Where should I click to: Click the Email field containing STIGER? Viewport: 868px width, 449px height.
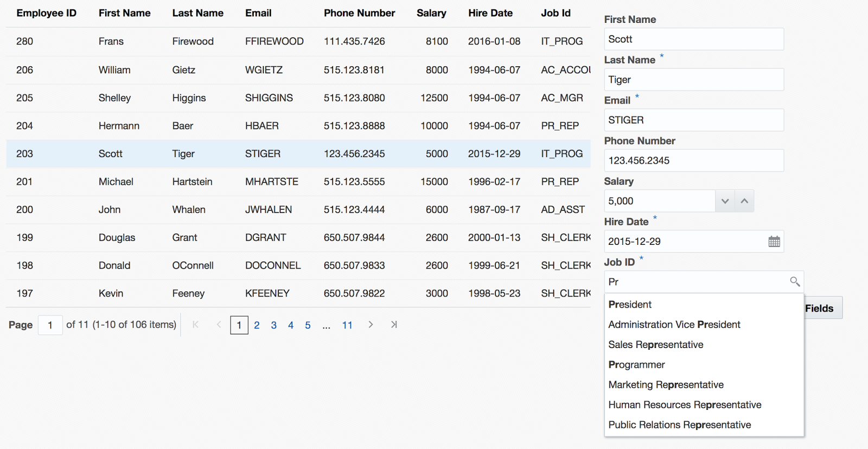click(693, 120)
